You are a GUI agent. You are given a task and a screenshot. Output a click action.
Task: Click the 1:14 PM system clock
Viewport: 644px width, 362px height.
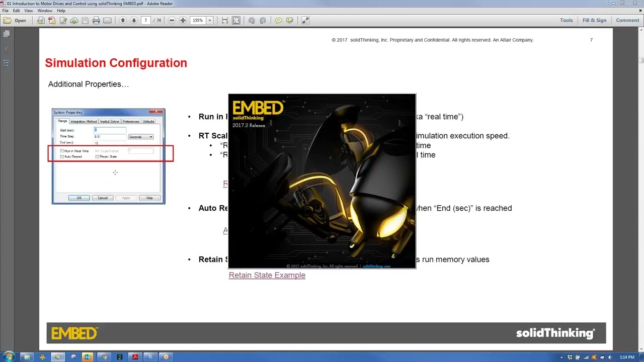point(627,357)
